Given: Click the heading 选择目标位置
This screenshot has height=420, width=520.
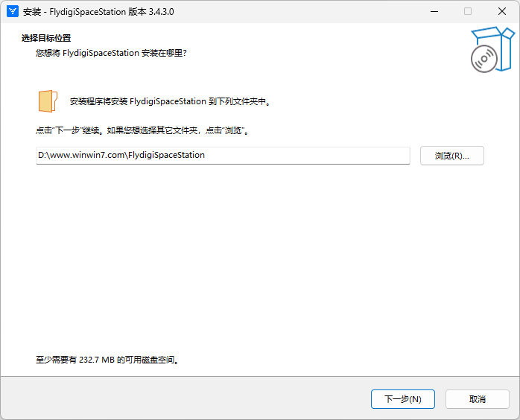Looking at the screenshot, I should click(x=46, y=38).
